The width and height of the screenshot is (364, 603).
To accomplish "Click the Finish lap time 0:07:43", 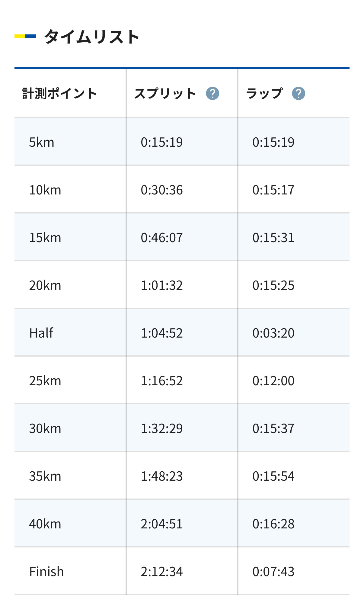I will pos(273,572).
